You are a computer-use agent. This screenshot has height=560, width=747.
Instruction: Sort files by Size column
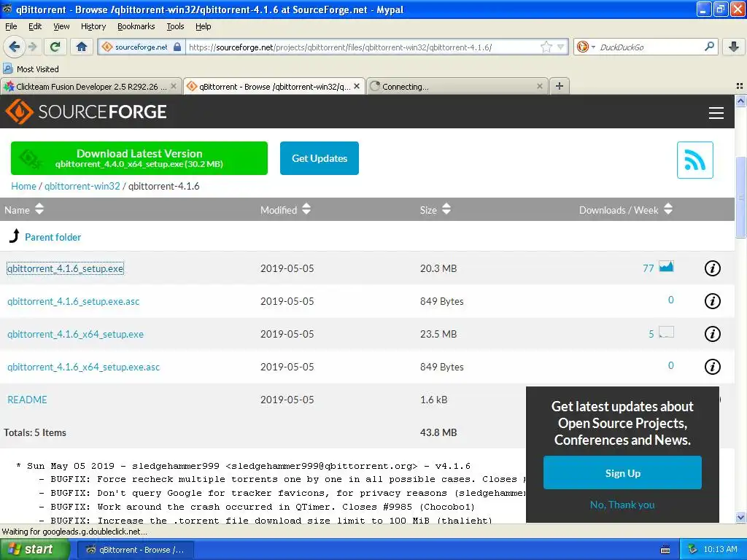(x=435, y=209)
